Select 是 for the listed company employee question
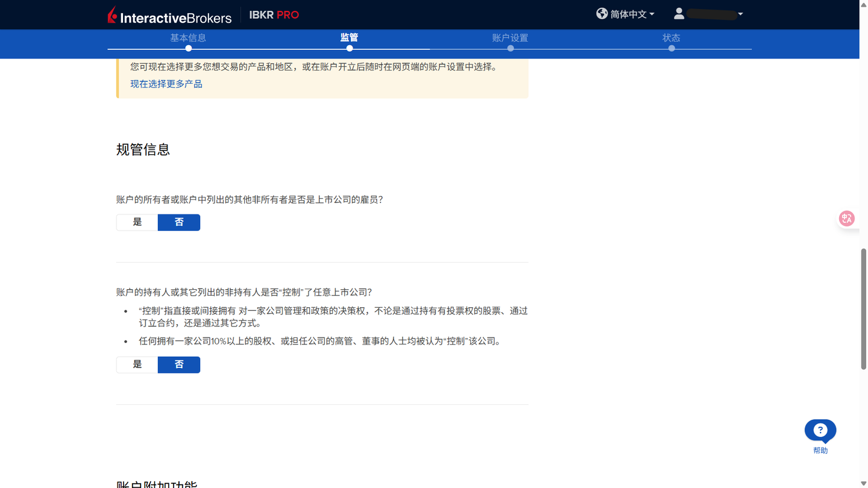The height and width of the screenshot is (488, 868). click(137, 222)
